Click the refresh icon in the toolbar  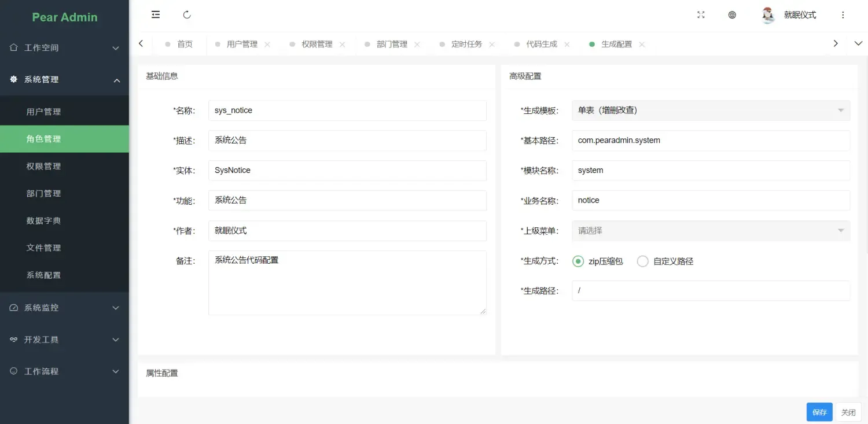click(186, 14)
